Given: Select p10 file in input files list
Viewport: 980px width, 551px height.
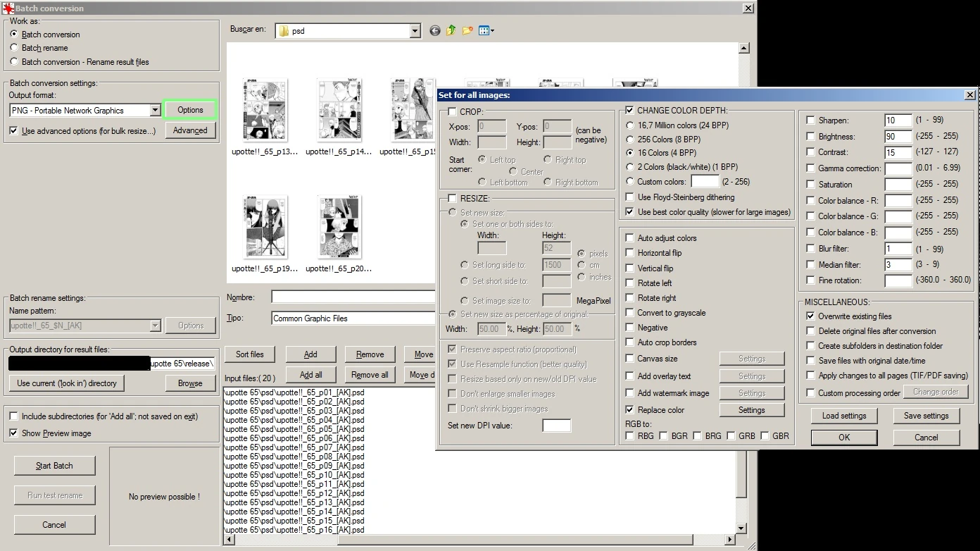Looking at the screenshot, I should (x=294, y=475).
